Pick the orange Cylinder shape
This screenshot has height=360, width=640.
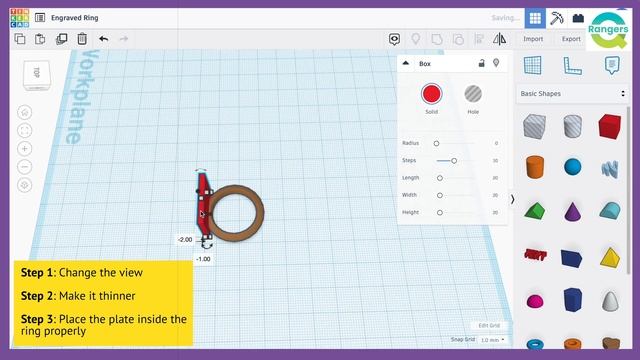pyautogui.click(x=535, y=167)
